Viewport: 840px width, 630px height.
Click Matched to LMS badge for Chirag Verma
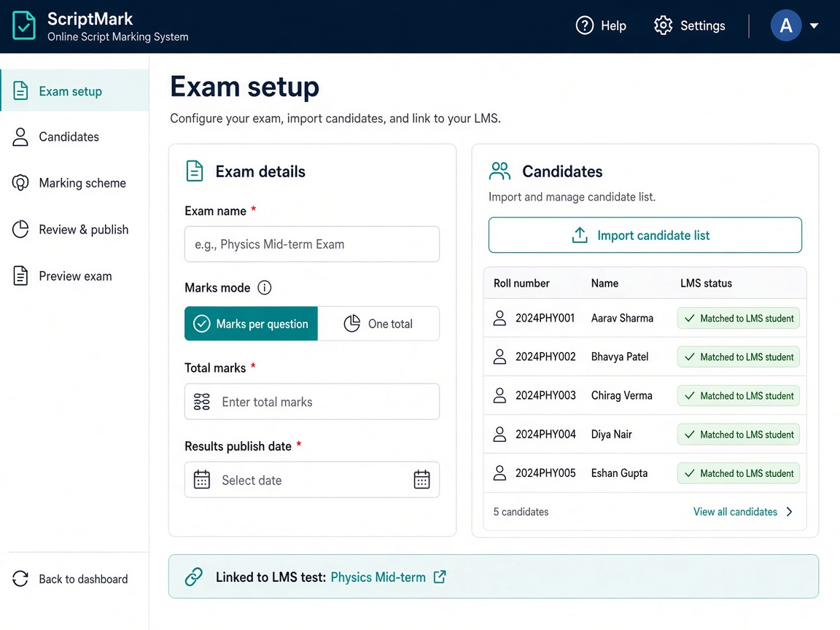click(738, 395)
